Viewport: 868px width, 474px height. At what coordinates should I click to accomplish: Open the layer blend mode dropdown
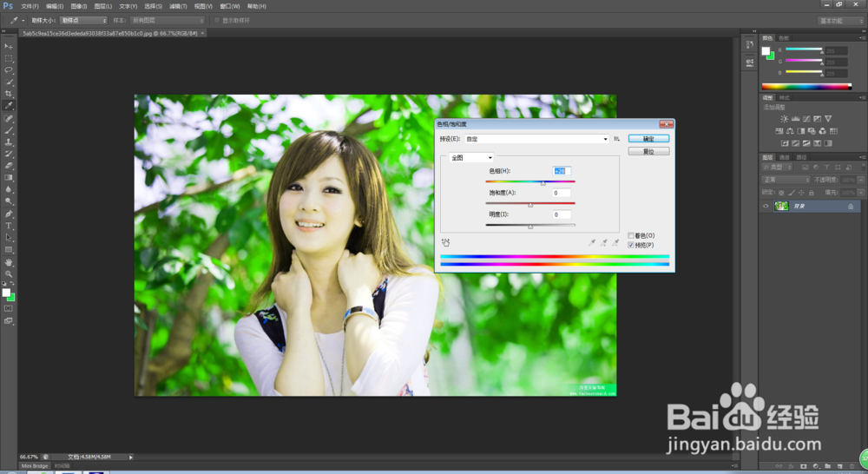786,180
